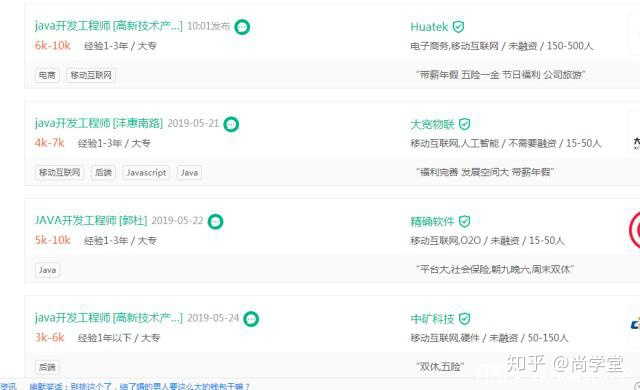Open the blue news headline at bottom
Image resolution: width=640 pixels, height=390 pixels.
point(139,386)
